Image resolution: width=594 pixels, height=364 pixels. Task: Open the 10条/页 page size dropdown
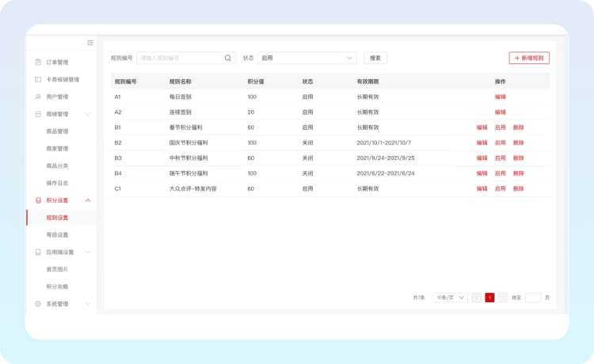(450, 298)
